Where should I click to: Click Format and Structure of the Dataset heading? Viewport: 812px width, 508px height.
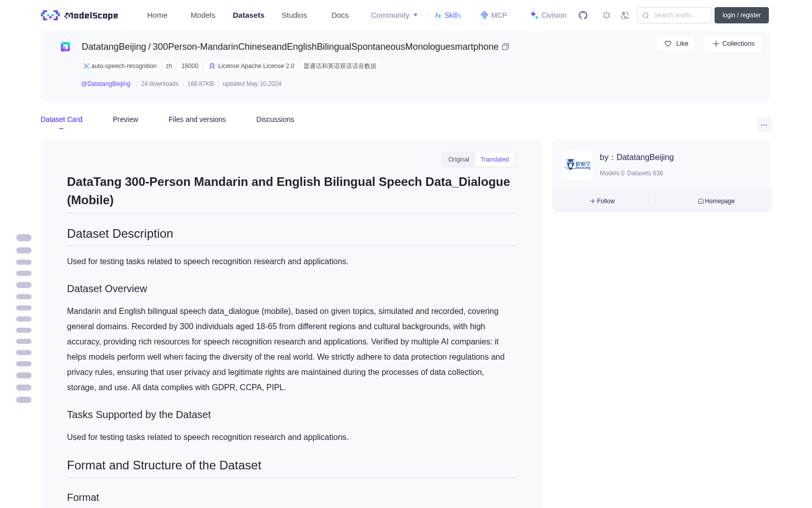point(164,465)
